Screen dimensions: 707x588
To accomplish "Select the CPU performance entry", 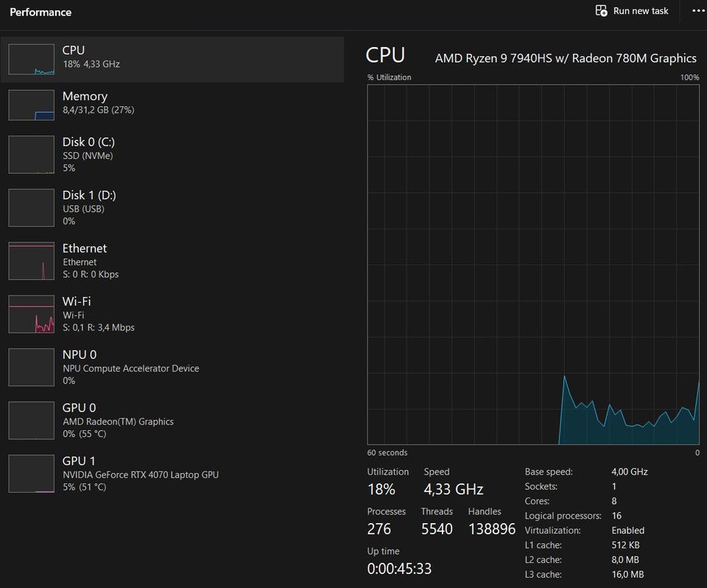I will 172,59.
